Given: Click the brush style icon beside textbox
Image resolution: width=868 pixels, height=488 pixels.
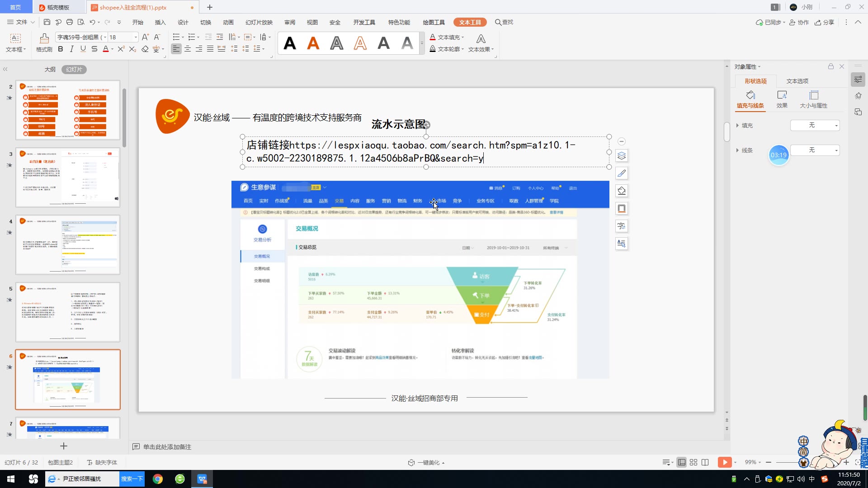Looking at the screenshot, I should tap(622, 174).
